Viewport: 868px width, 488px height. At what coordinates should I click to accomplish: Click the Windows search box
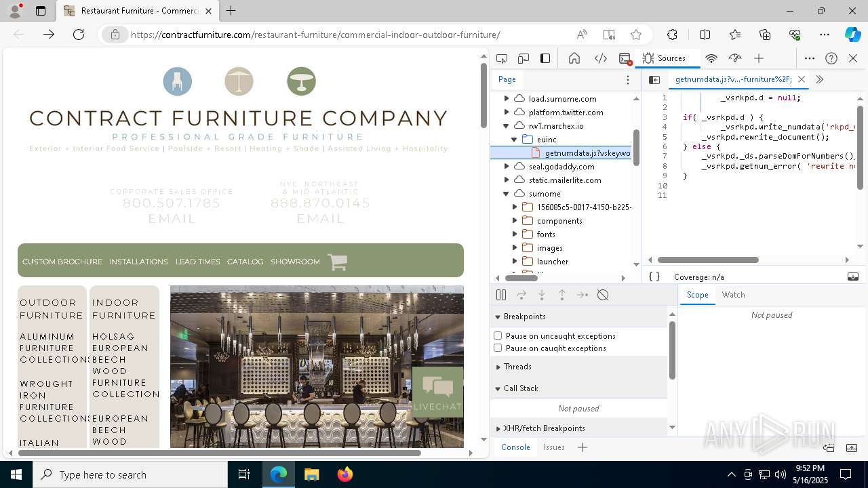click(x=130, y=474)
